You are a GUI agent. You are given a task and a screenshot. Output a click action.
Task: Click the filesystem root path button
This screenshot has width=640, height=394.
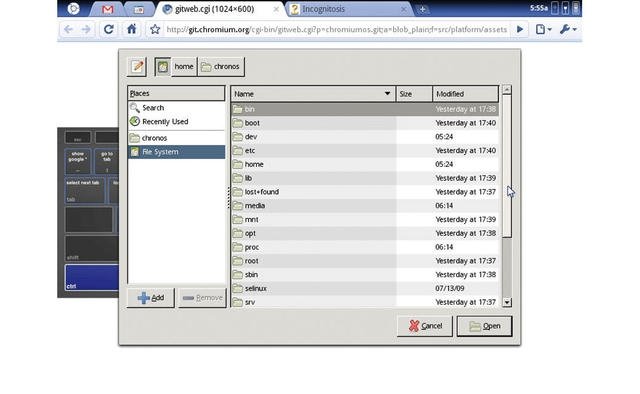pyautogui.click(x=162, y=67)
